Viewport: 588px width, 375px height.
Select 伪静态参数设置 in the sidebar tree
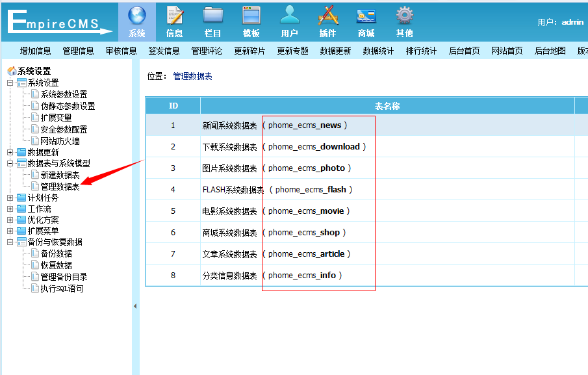coord(68,106)
